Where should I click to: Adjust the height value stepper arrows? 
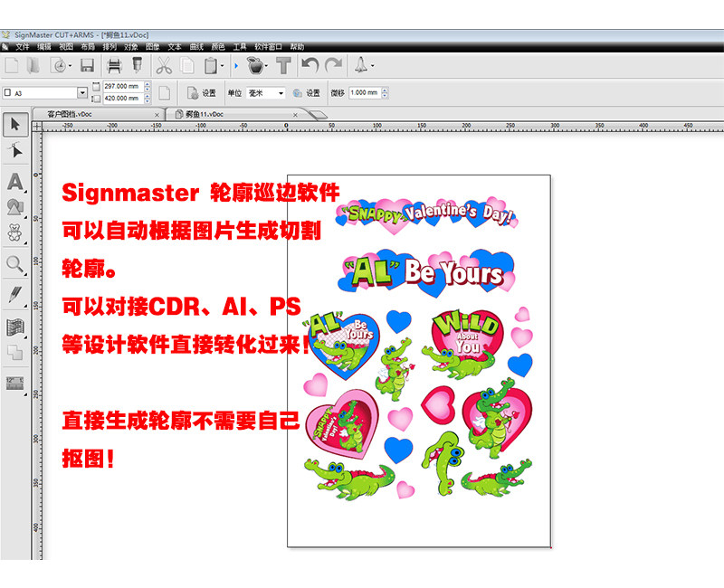point(148,99)
